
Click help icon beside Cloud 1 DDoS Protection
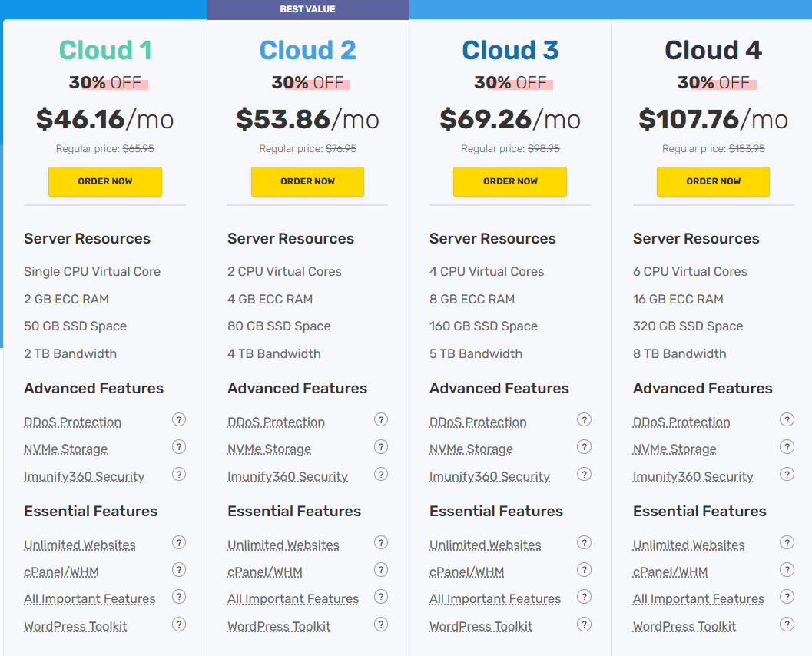pos(179,419)
